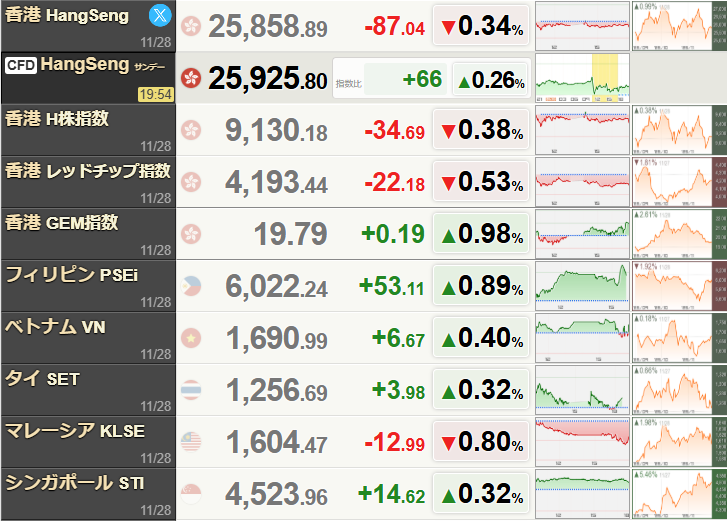Click the ▲0.98% change box
Image resolution: width=727 pixels, height=521 pixels.
click(x=481, y=234)
